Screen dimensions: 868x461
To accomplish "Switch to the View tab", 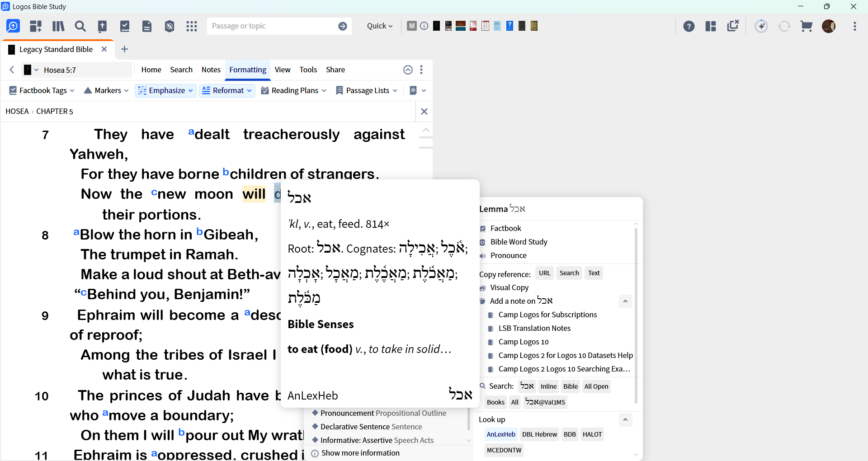I will pos(283,70).
